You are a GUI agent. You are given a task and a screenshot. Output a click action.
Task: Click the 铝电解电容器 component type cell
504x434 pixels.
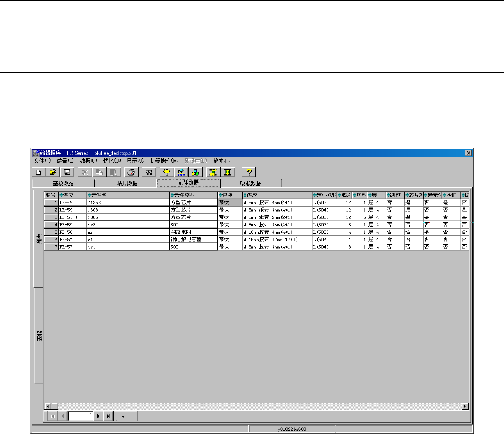tap(193, 240)
